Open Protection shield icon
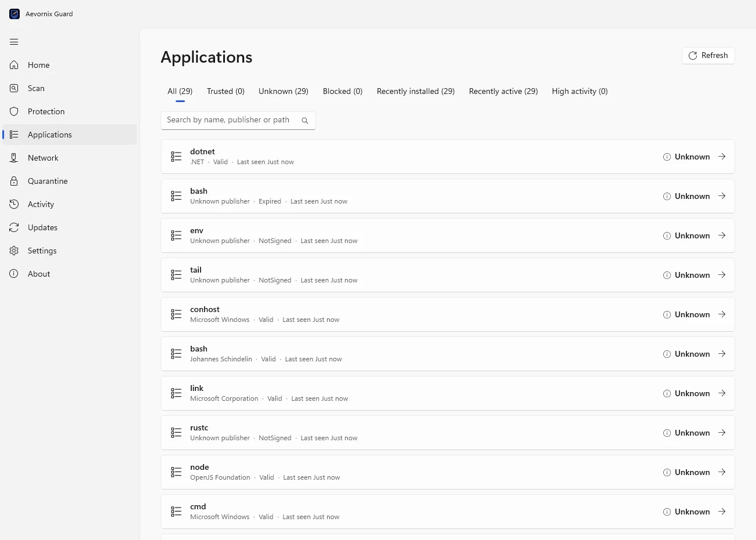The image size is (756, 540). pyautogui.click(x=14, y=111)
